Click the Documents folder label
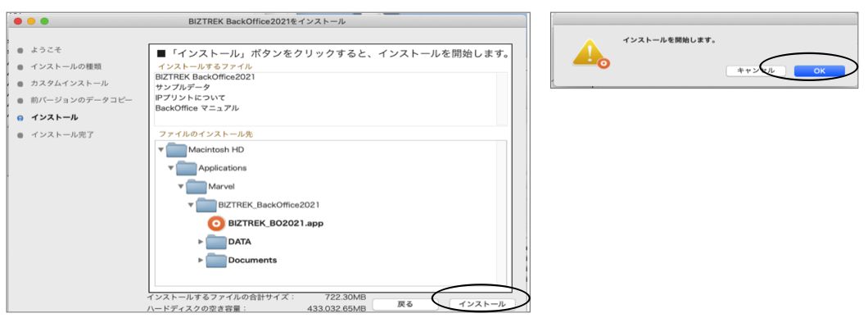The height and width of the screenshot is (318, 868). [x=252, y=261]
